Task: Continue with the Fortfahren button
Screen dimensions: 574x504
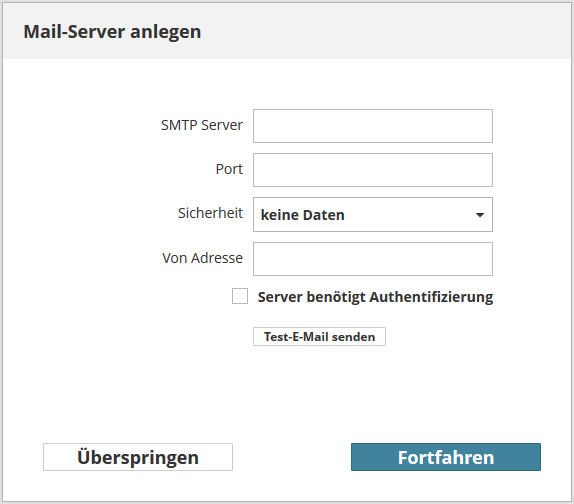Action: pos(446,457)
